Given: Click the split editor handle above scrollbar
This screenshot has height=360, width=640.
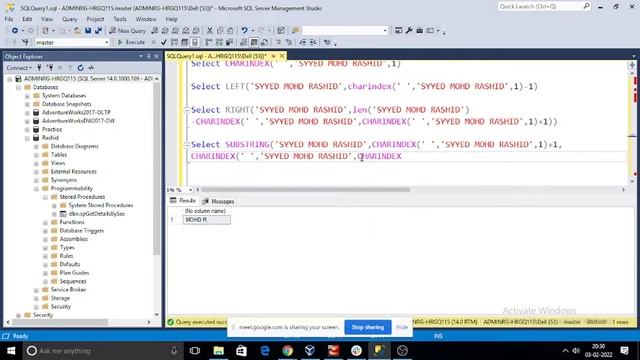Looking at the screenshot, I should pyautogui.click(x=632, y=65).
